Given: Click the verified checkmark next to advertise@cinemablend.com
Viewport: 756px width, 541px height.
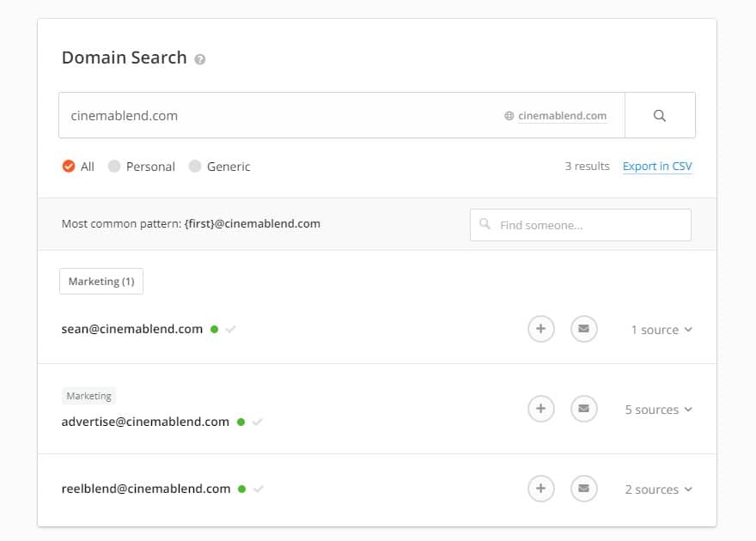Looking at the screenshot, I should [x=258, y=422].
